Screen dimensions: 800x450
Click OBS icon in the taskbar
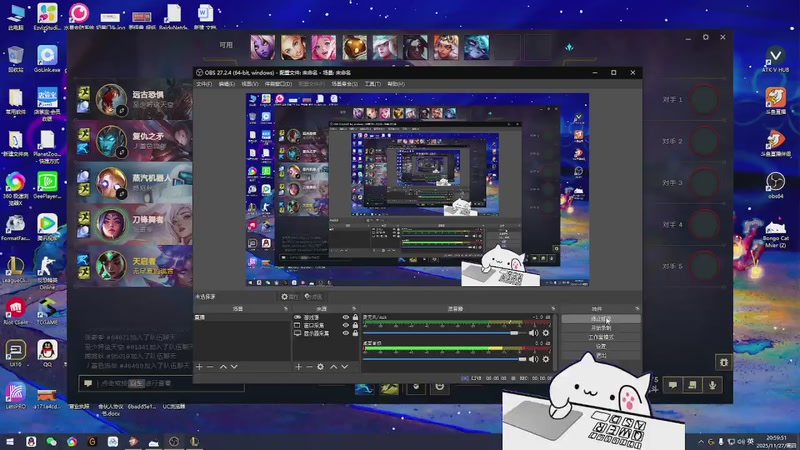tap(174, 441)
